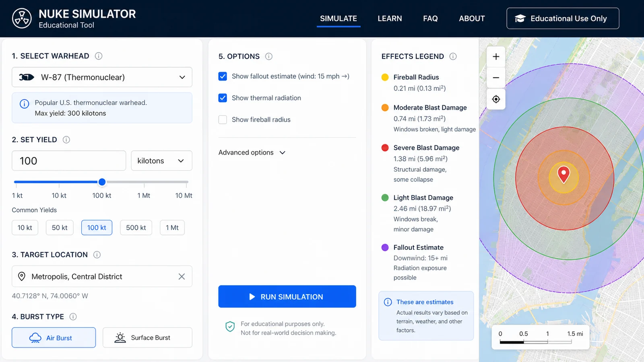
Task: Click the purple Fallout Estimate swatch
Action: click(x=385, y=247)
